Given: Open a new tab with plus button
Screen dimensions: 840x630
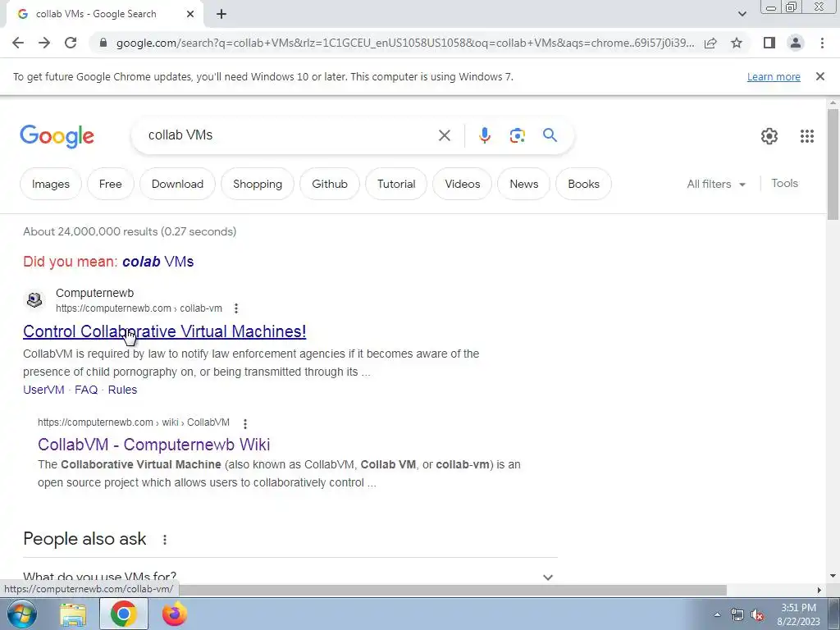Looking at the screenshot, I should click(221, 15).
